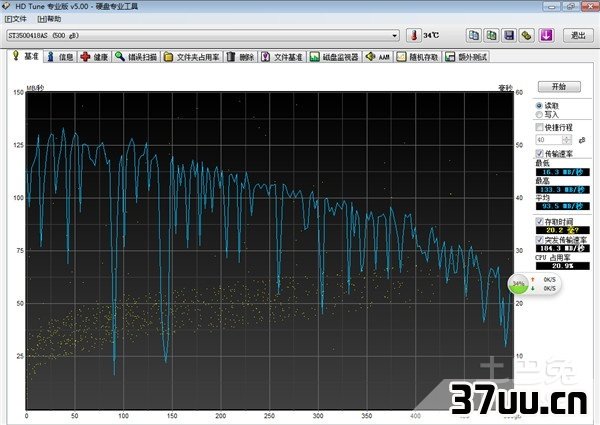
Task: Select the 读取 radio button
Action: pyautogui.click(x=539, y=106)
